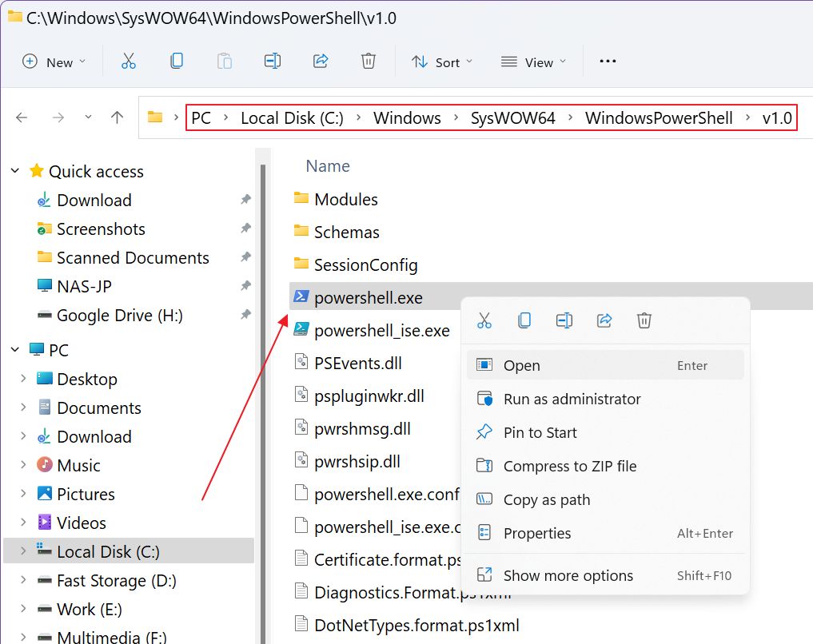Select Run as administrator from the context menu
813x644 pixels.
(x=572, y=399)
